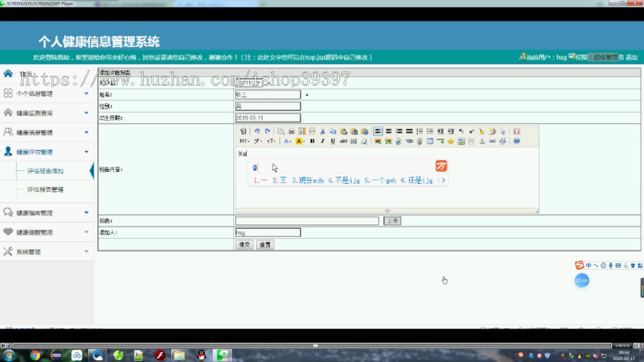Click the line height icon
The width and height of the screenshot is (644, 362).
click(x=353, y=141)
